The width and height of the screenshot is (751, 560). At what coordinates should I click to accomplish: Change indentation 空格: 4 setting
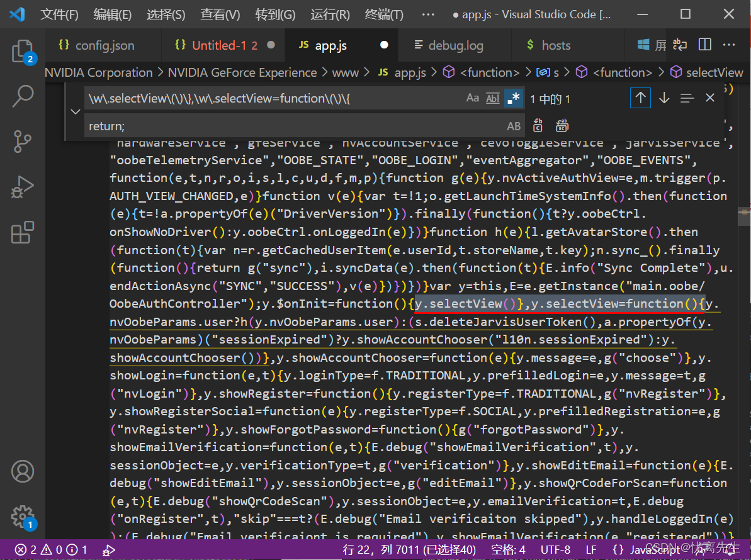(x=508, y=550)
